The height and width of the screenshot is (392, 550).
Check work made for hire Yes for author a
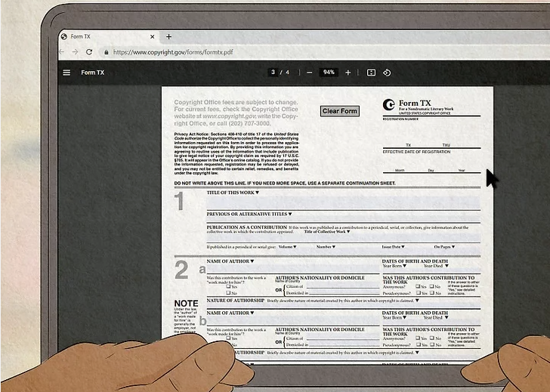[x=228, y=286]
